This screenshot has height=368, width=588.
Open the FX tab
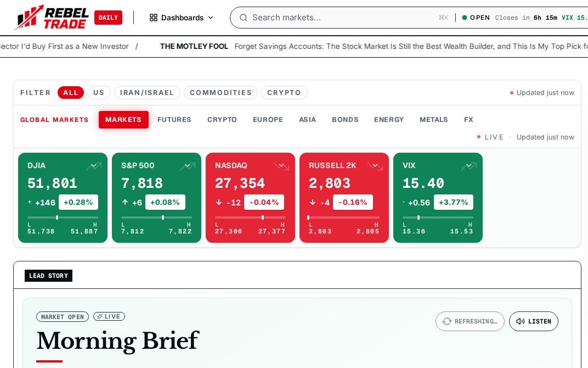click(468, 120)
